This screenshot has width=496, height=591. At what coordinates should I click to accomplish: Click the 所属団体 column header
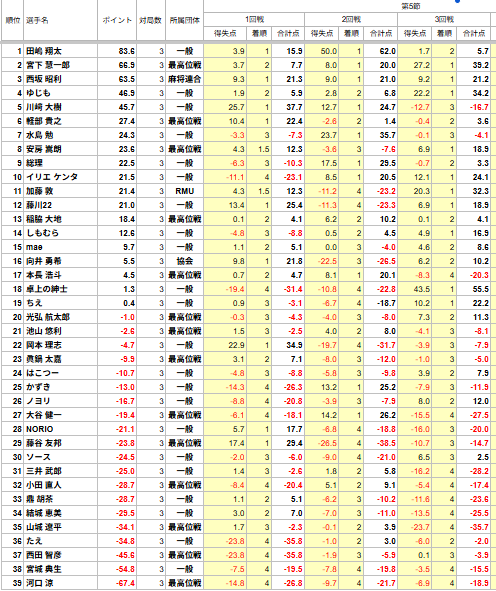click(185, 20)
